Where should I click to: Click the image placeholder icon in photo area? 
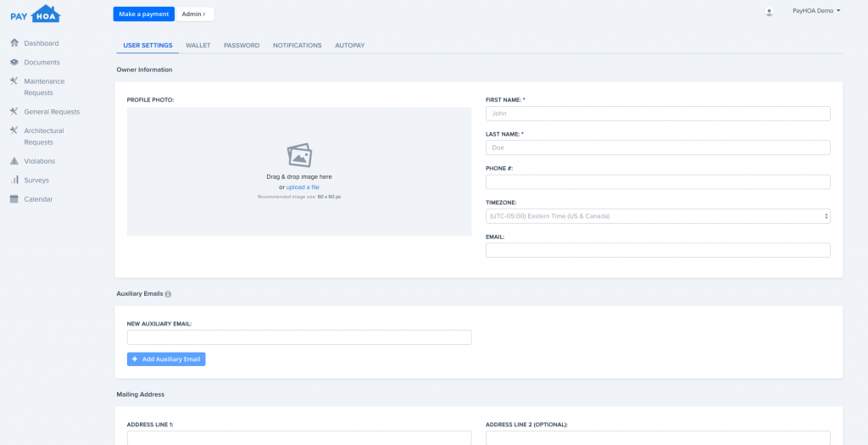pos(299,155)
